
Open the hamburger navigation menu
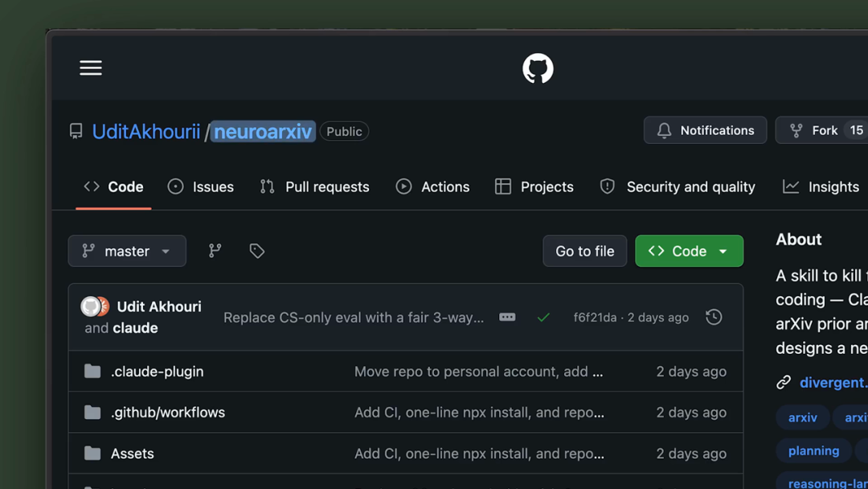[x=91, y=68]
